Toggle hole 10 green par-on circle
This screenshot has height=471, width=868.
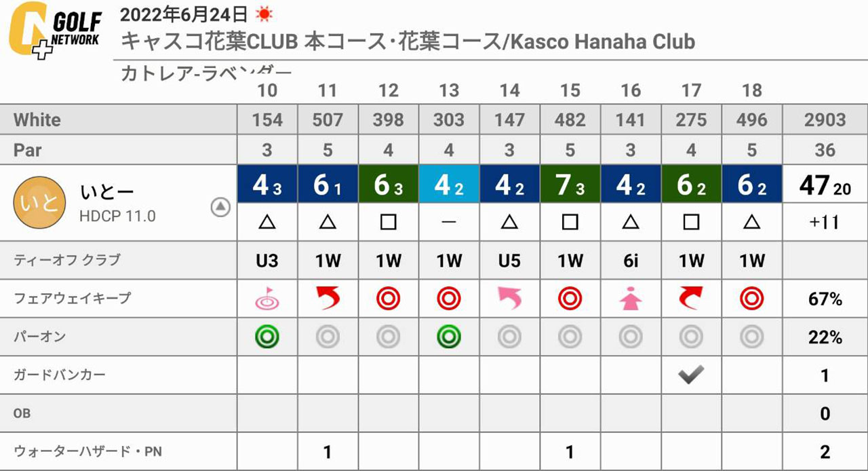(x=267, y=337)
